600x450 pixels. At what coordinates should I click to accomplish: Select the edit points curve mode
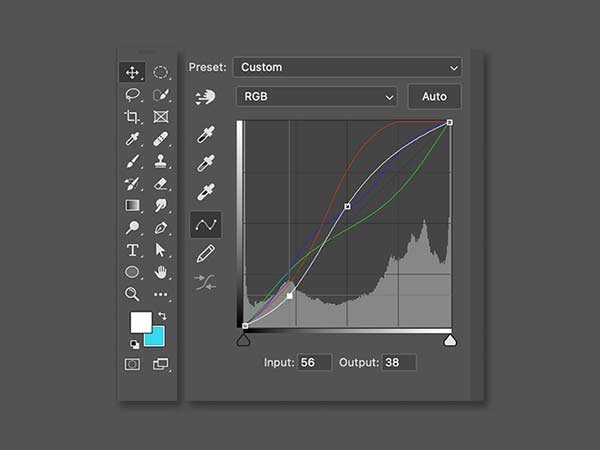click(x=206, y=225)
